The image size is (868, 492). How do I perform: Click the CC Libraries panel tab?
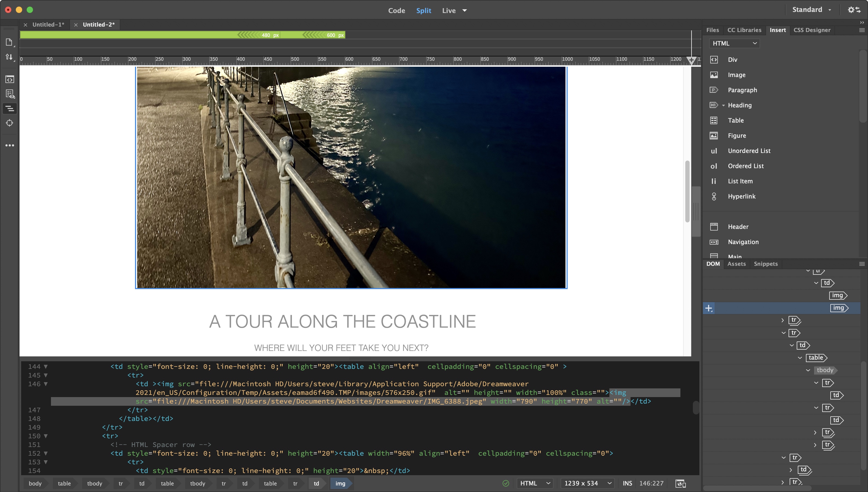point(744,29)
